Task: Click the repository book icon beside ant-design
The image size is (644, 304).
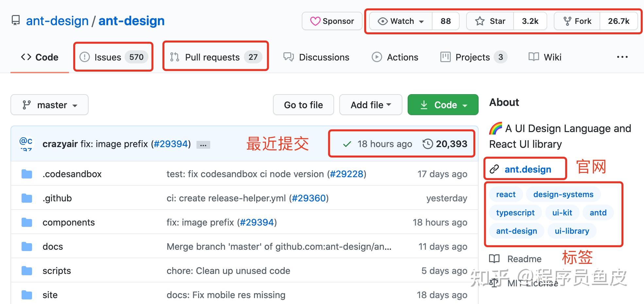Action: point(15,21)
